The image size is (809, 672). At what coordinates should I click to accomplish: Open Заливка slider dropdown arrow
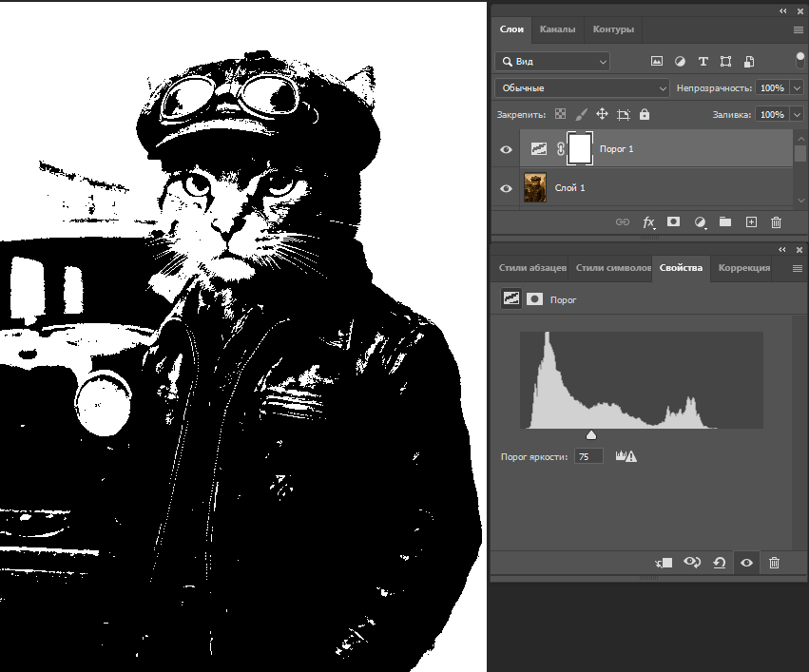click(x=798, y=114)
